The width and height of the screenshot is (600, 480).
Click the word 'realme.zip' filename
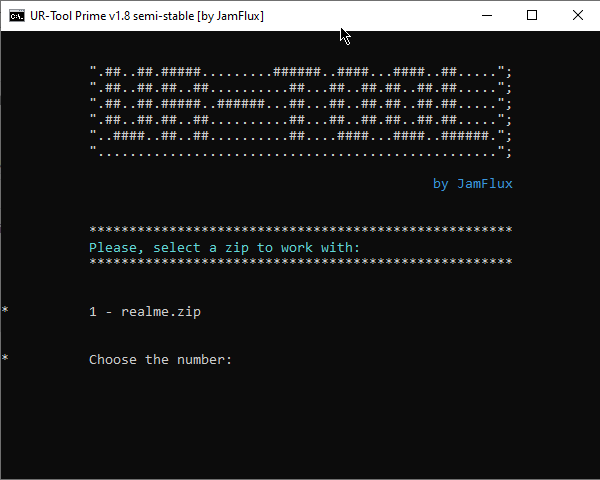(161, 312)
